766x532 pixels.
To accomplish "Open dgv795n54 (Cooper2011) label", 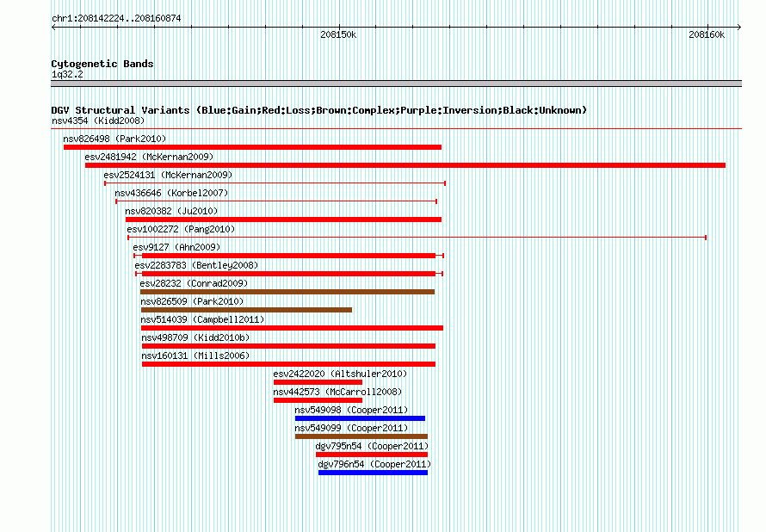I will click(373, 446).
